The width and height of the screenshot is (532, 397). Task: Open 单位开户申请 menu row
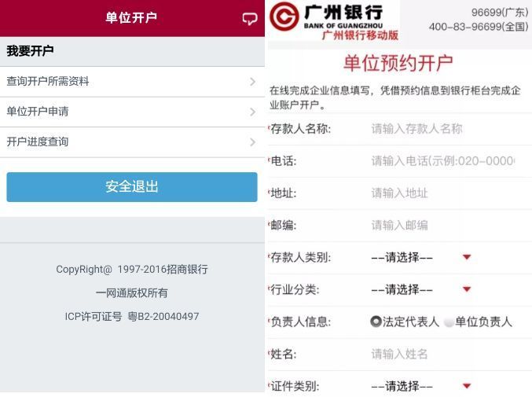pyautogui.click(x=132, y=112)
